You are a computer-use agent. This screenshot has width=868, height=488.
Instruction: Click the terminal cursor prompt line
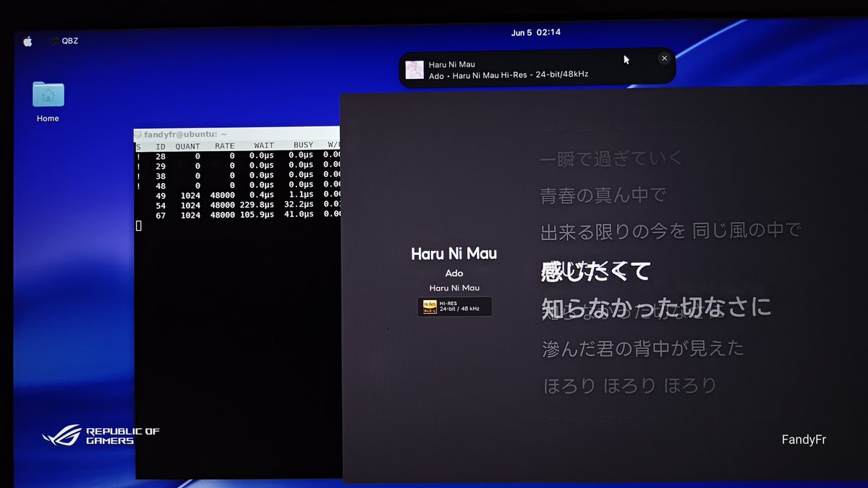coord(139,226)
